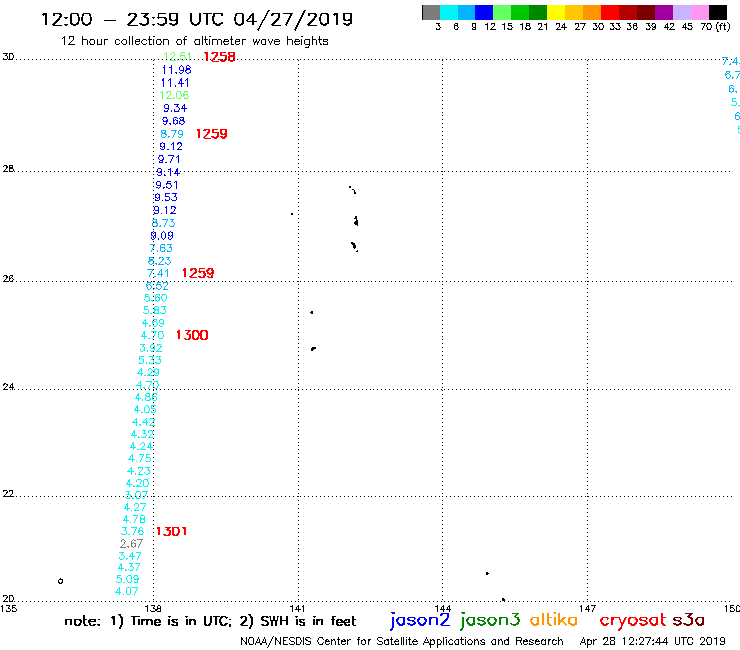Click the gray swatch in the color legend
Image resolution: width=740 pixels, height=650 pixels.
click(x=431, y=12)
